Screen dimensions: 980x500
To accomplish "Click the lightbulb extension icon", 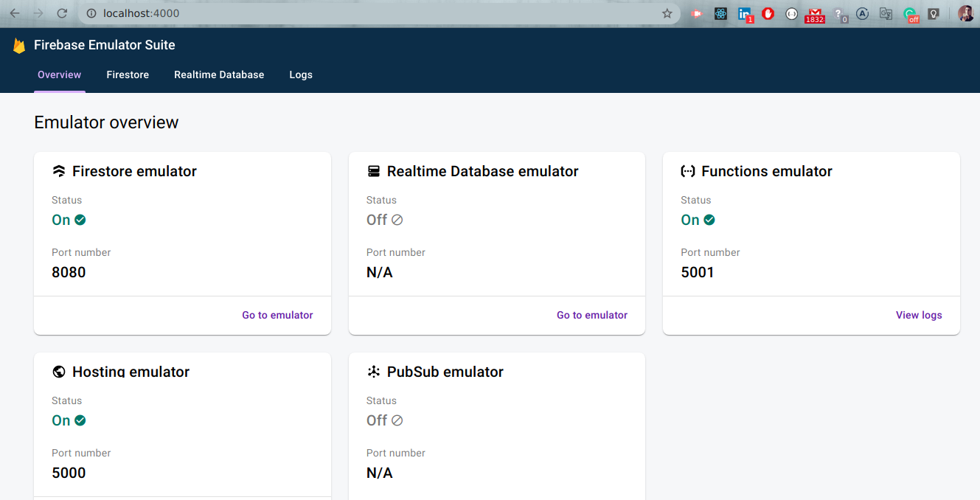I will point(933,13).
